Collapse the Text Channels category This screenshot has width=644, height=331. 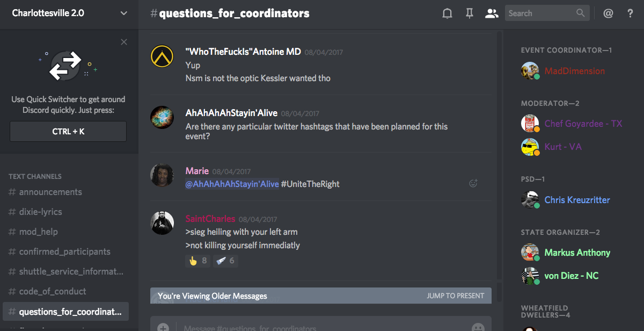(35, 176)
